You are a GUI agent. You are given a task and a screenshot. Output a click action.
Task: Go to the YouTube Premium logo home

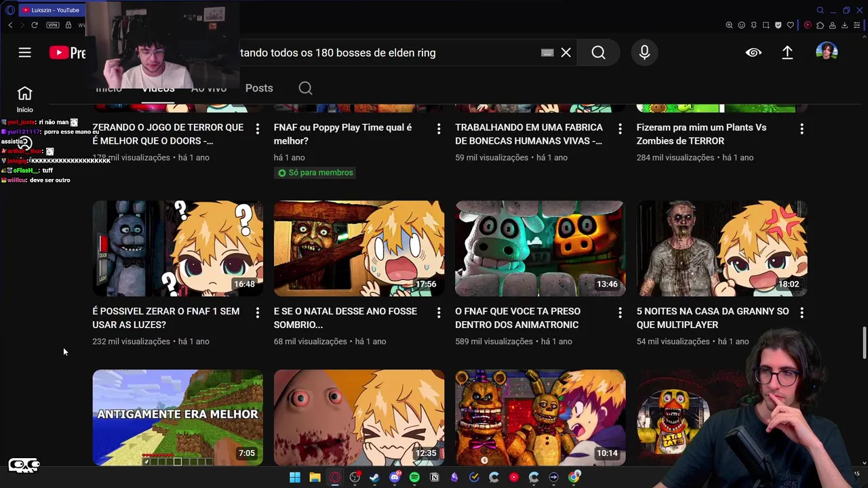coord(67,52)
